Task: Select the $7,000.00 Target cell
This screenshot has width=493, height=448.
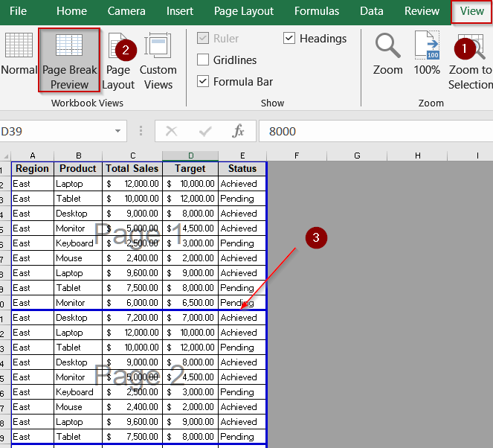Action: pyautogui.click(x=190, y=318)
